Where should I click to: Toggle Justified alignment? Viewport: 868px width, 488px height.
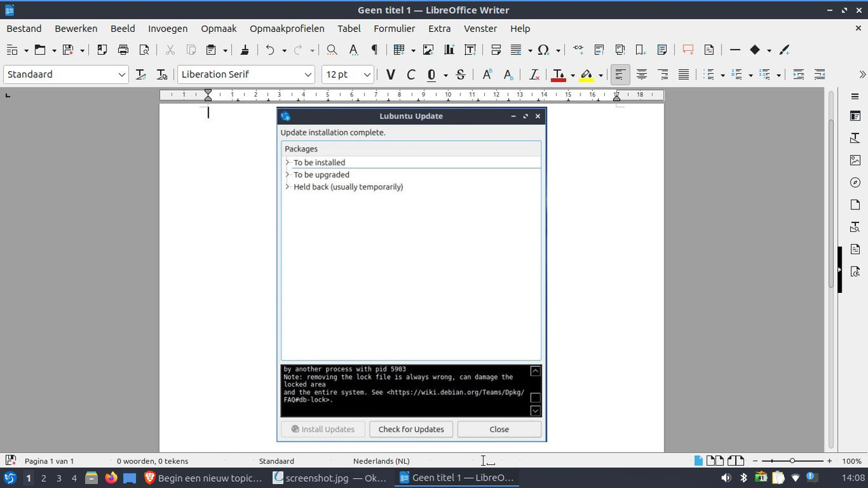tap(684, 75)
